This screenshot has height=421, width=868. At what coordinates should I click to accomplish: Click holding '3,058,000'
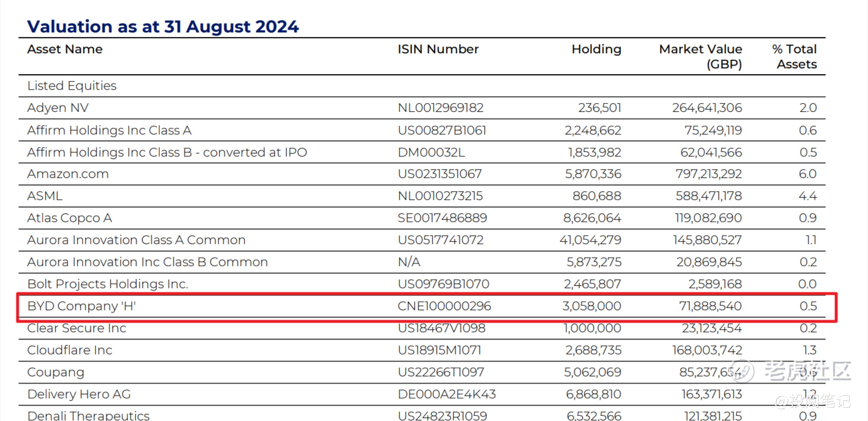[592, 306]
